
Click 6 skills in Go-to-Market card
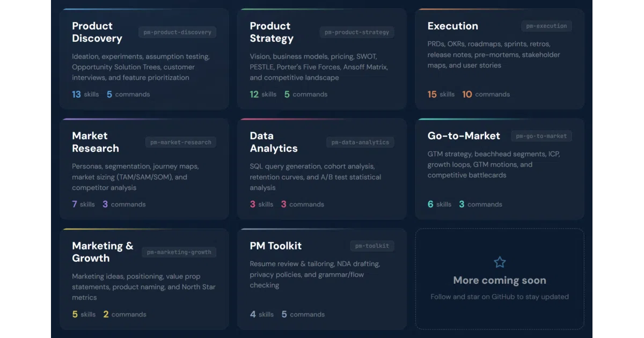coord(440,204)
